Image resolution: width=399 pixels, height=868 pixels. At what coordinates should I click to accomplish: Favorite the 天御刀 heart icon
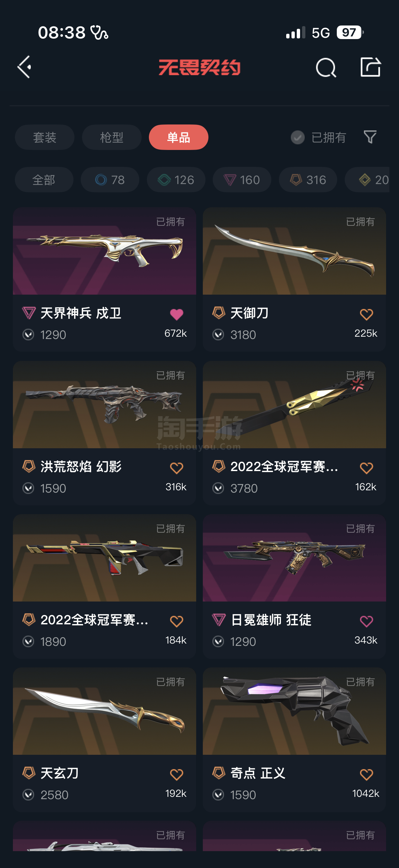coord(366,314)
